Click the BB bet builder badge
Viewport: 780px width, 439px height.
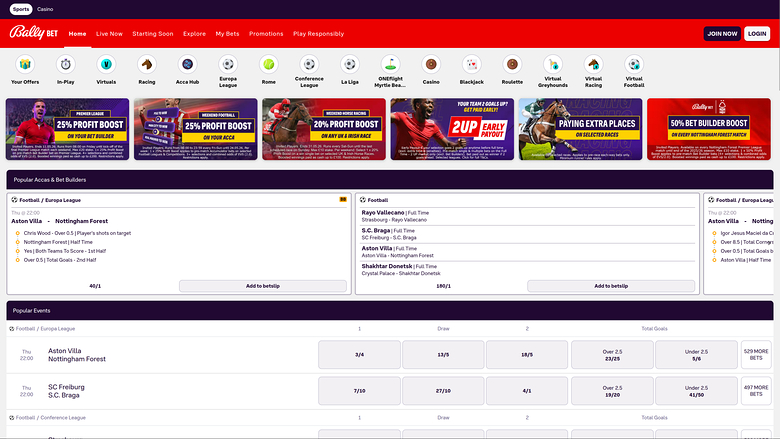click(343, 199)
